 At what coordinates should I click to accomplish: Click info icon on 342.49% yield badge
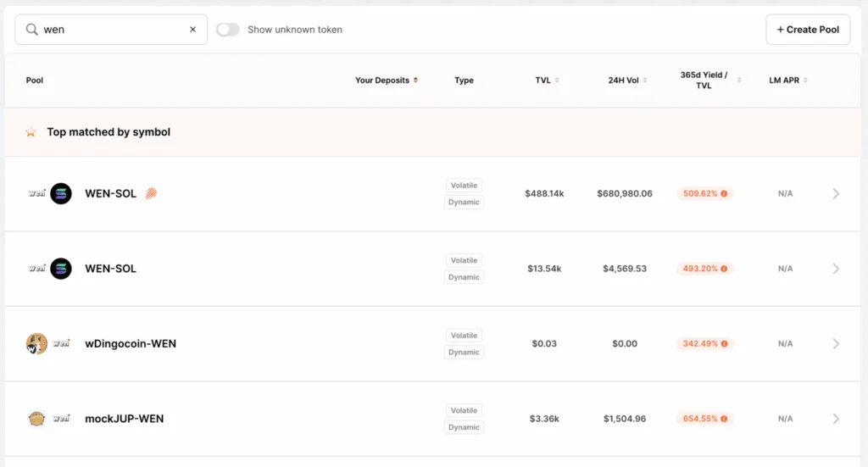pos(725,344)
